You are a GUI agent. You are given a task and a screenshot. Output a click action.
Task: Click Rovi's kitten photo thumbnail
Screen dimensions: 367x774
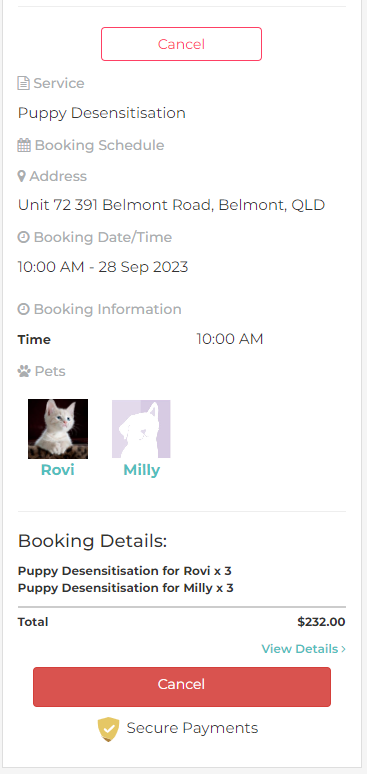pyautogui.click(x=58, y=429)
